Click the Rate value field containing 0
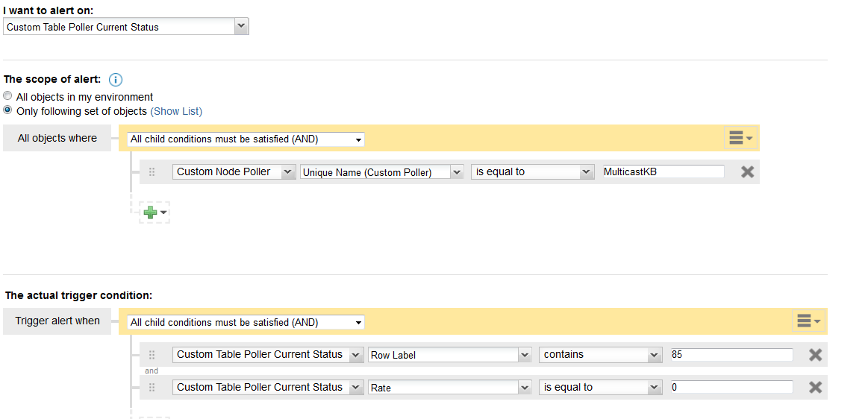The width and height of the screenshot is (868, 419). click(x=731, y=388)
